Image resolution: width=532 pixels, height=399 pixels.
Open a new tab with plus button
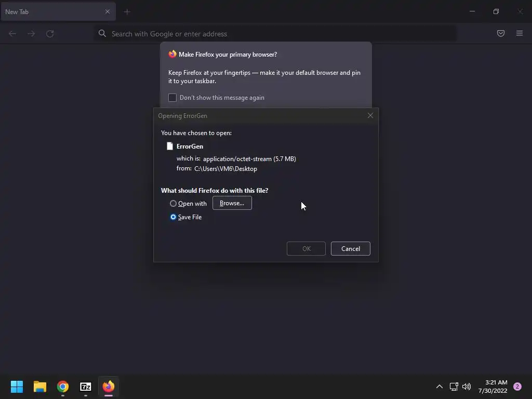click(x=127, y=12)
